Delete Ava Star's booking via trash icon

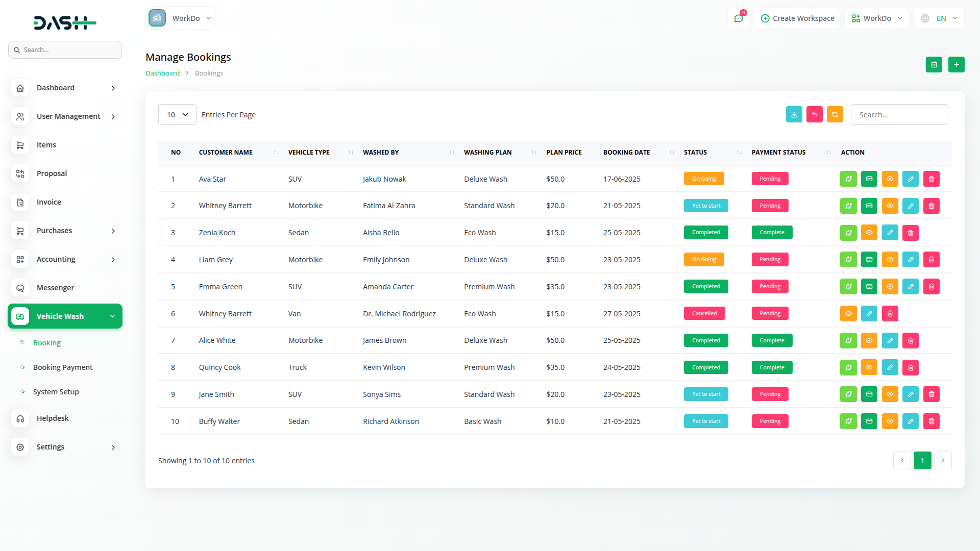(931, 179)
